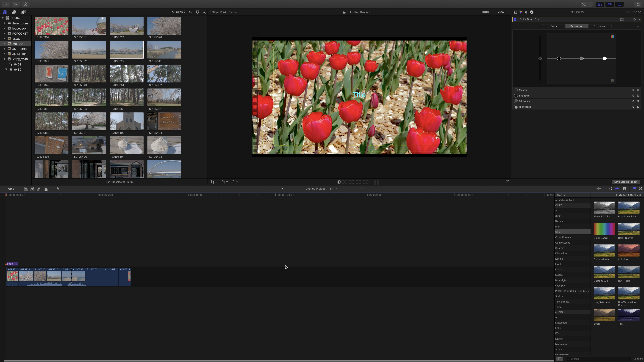
Task: Toggle viewer full screen icon
Action: coord(507,182)
